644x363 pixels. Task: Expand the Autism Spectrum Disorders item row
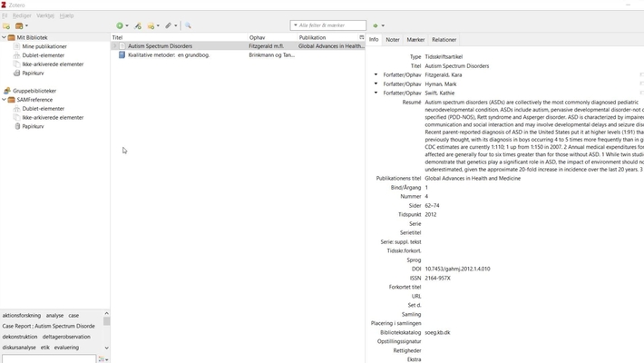[x=114, y=46]
